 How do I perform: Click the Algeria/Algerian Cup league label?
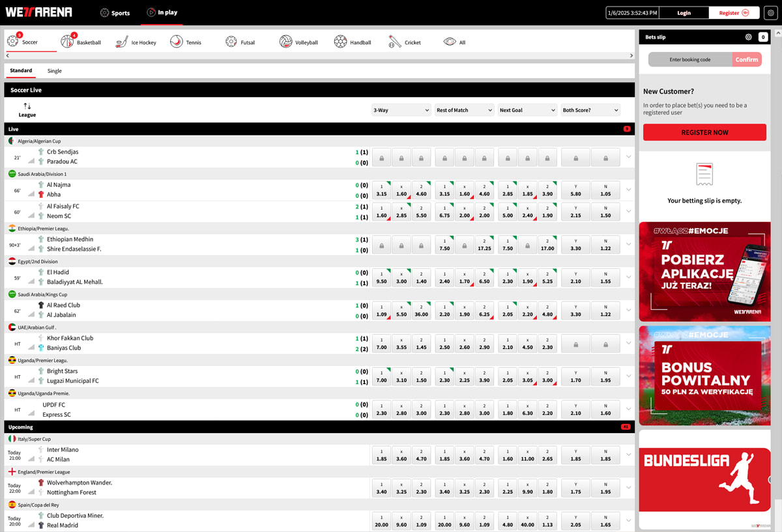39,141
